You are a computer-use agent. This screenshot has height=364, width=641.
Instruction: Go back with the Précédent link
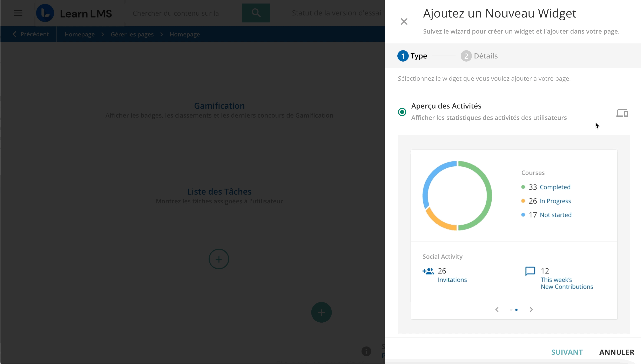[x=31, y=34]
